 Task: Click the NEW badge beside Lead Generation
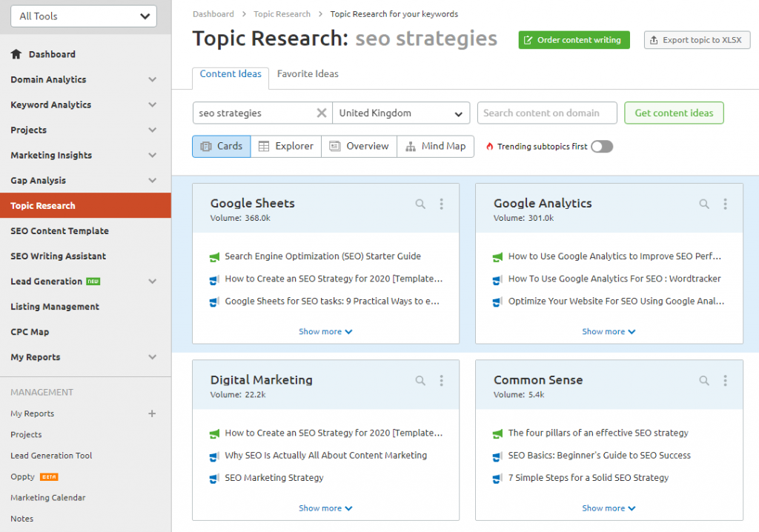[x=93, y=282]
